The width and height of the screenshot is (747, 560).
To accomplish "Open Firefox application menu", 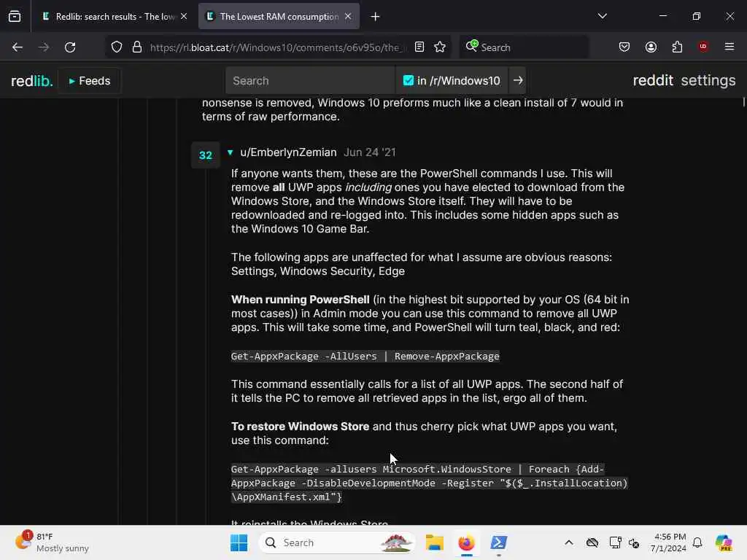I will point(729,47).
